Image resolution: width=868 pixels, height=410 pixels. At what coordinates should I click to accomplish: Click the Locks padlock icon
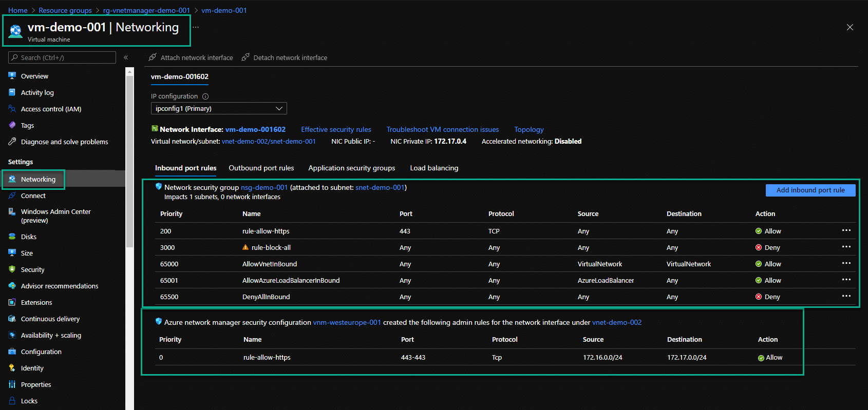[12, 401]
